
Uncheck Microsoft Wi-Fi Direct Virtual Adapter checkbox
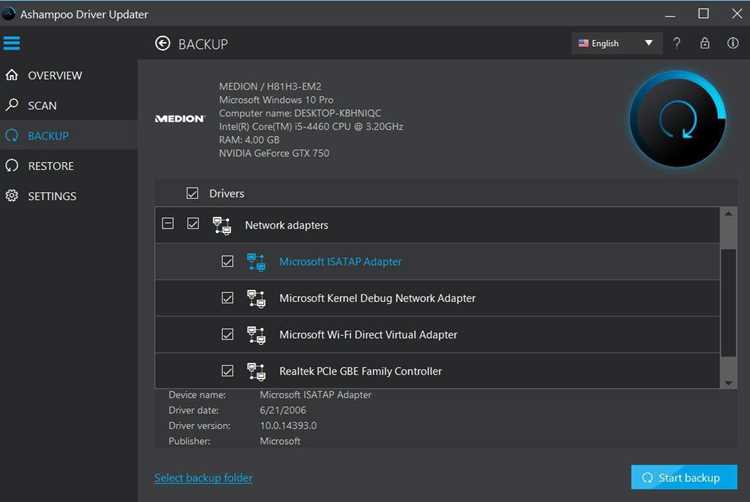[x=227, y=334]
